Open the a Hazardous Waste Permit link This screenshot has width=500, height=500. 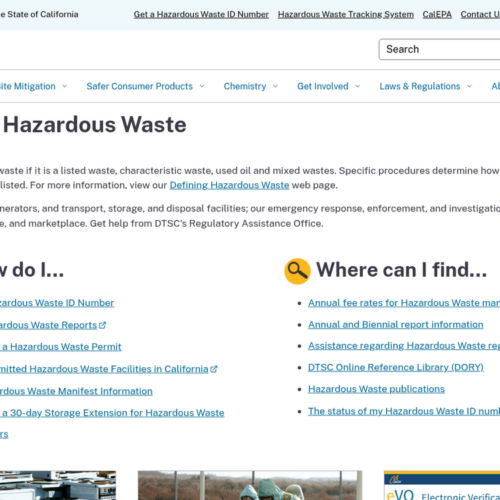61,347
